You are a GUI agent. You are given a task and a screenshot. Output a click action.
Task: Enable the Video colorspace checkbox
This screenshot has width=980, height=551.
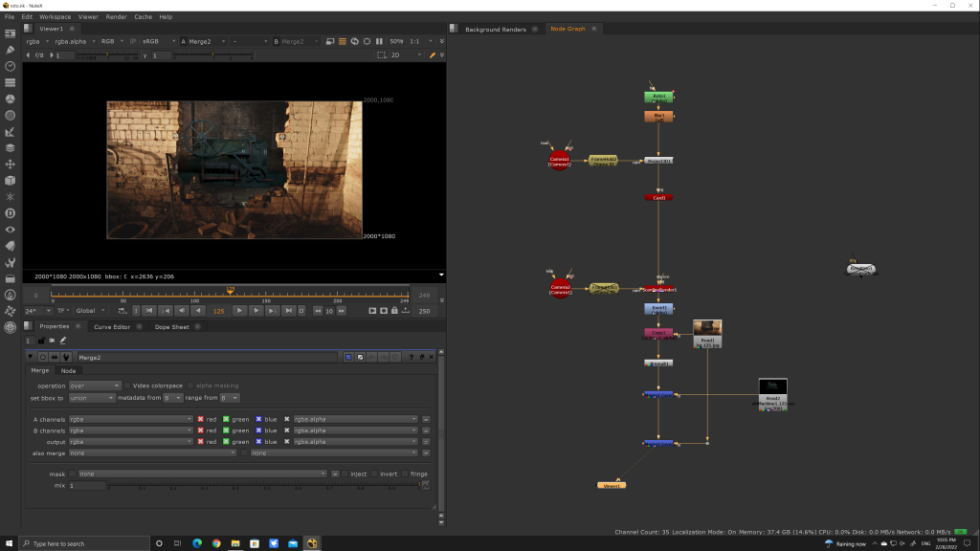point(128,386)
